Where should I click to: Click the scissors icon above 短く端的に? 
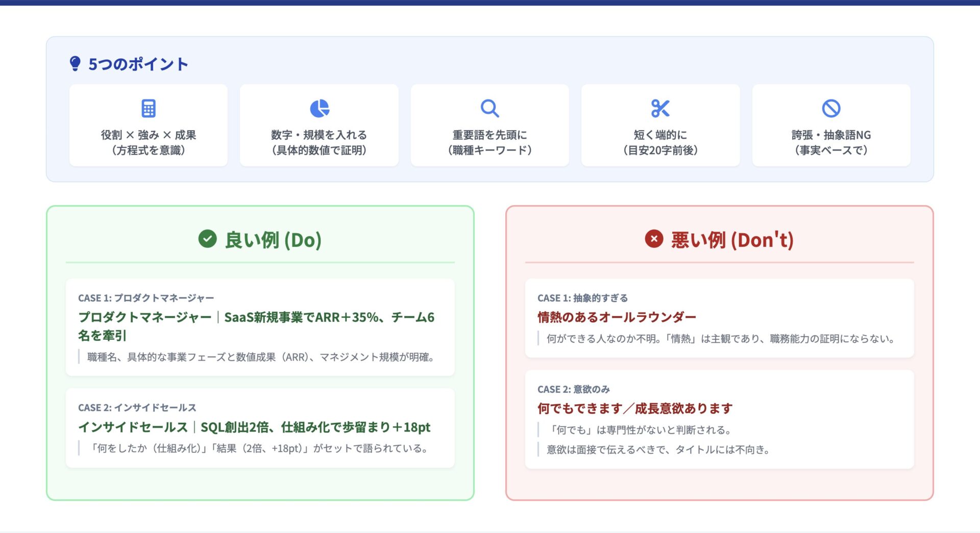pyautogui.click(x=660, y=109)
